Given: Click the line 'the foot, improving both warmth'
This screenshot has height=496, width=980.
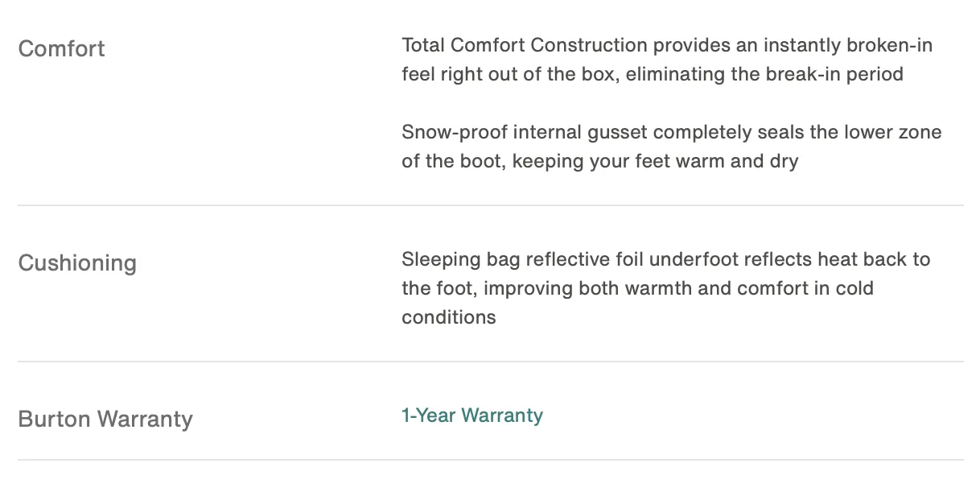Looking at the screenshot, I should [637, 287].
